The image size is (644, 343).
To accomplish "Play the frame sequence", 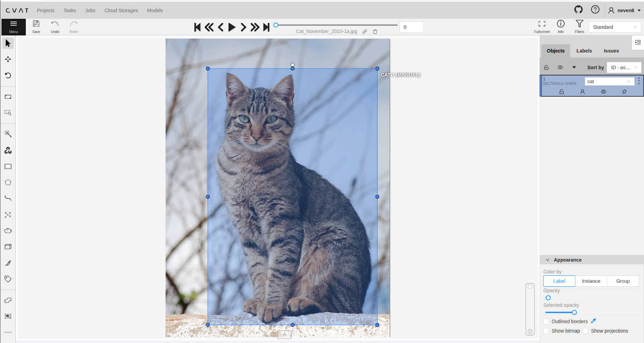I will [232, 27].
